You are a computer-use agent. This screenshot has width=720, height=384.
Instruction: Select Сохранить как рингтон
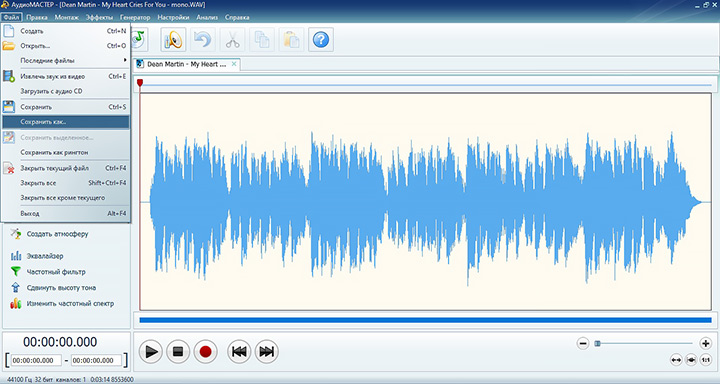pyautogui.click(x=65, y=152)
